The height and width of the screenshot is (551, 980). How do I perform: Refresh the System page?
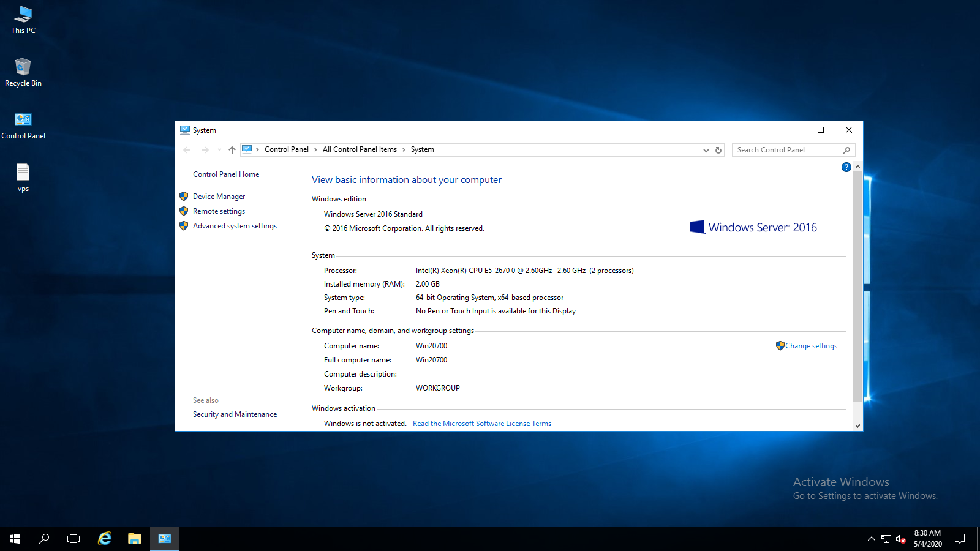point(718,150)
